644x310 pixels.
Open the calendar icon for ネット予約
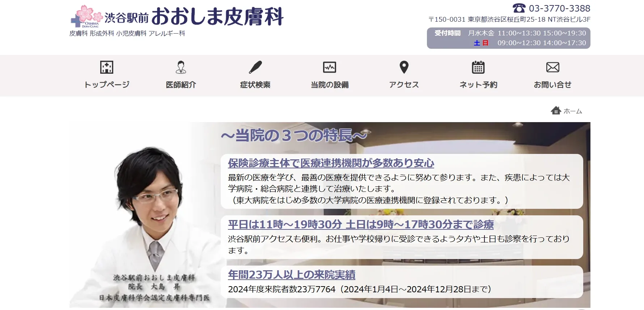[478, 67]
